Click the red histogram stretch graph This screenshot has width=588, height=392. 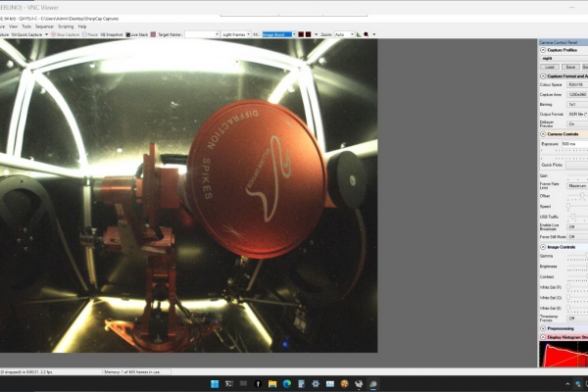pyautogui.click(x=563, y=355)
